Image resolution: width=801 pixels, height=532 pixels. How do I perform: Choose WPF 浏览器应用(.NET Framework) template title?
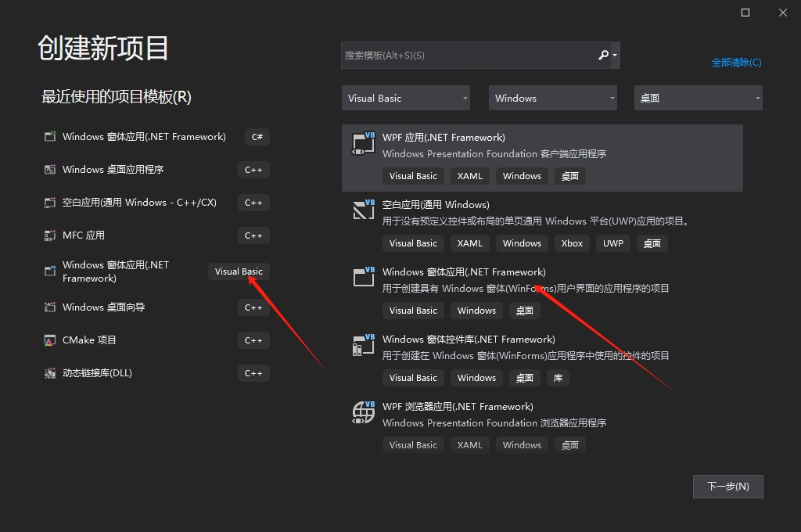458,407
